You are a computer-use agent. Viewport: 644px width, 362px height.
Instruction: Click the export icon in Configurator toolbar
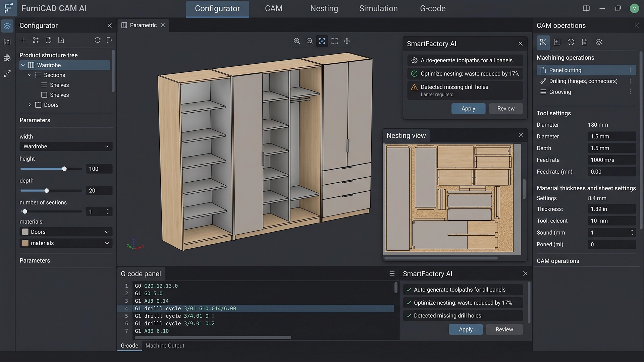(x=109, y=40)
